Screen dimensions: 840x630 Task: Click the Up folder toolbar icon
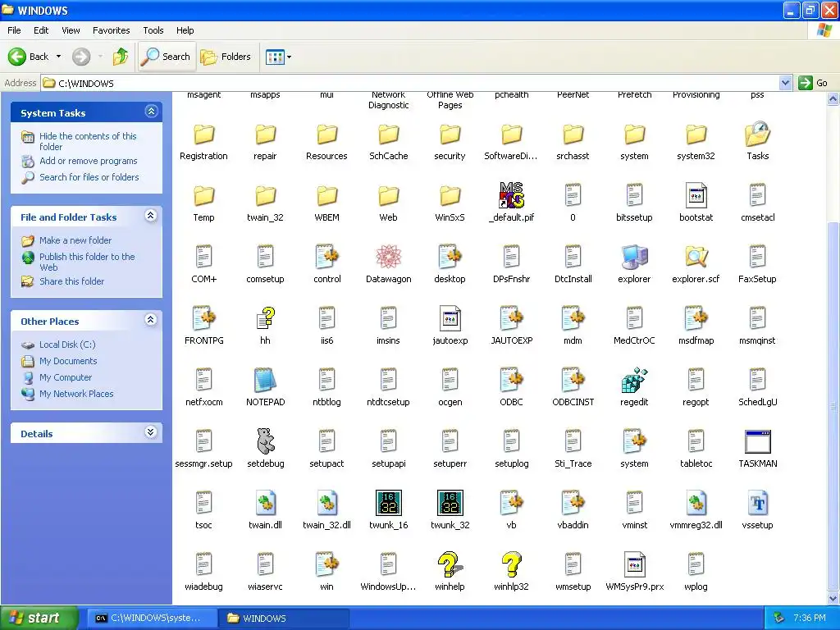121,57
